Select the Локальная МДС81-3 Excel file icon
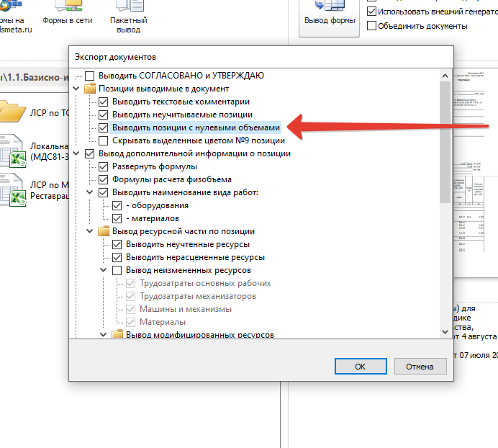 pos(13,151)
